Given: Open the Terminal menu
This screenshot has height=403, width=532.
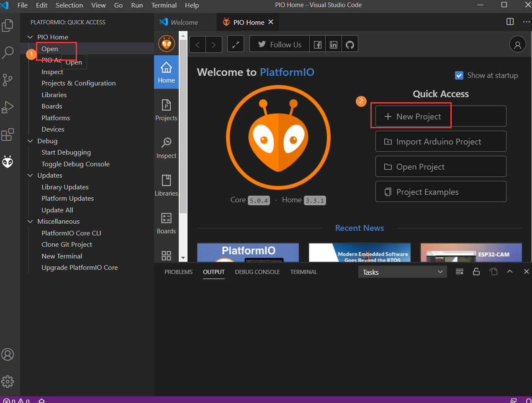Looking at the screenshot, I should pos(164,5).
